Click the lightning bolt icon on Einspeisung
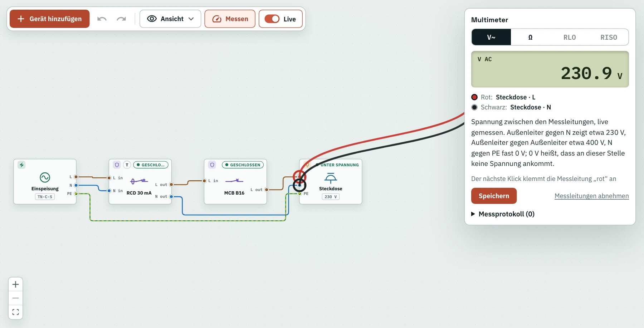Viewport: 644px width, 328px height. (x=21, y=165)
